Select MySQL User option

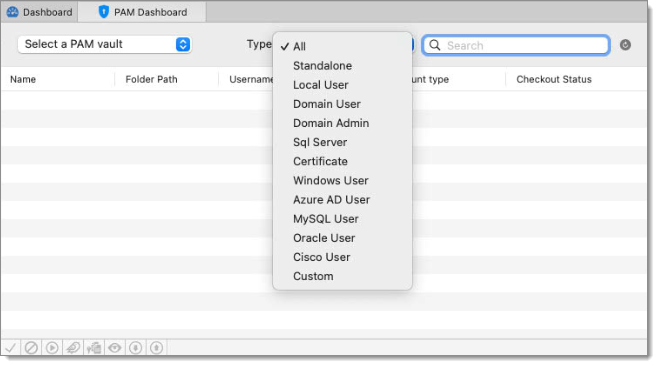tap(342, 219)
